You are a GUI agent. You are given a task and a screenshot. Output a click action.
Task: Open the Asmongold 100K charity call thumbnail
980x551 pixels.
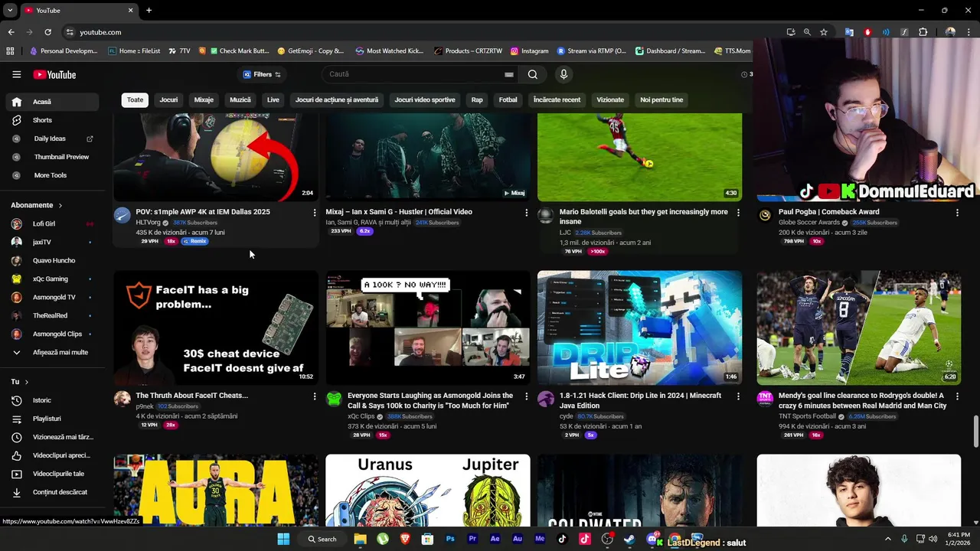[428, 327]
